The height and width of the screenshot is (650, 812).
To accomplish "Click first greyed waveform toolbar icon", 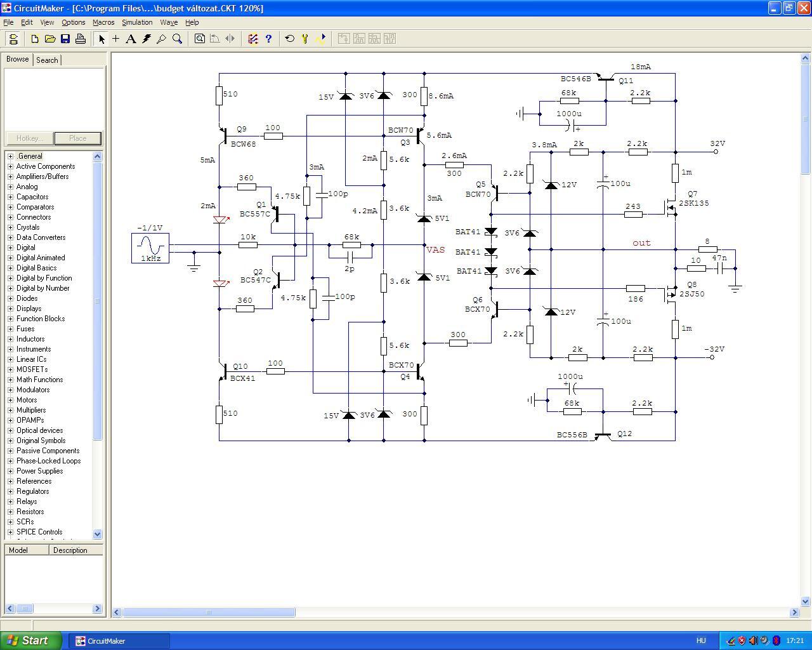I will click(344, 39).
